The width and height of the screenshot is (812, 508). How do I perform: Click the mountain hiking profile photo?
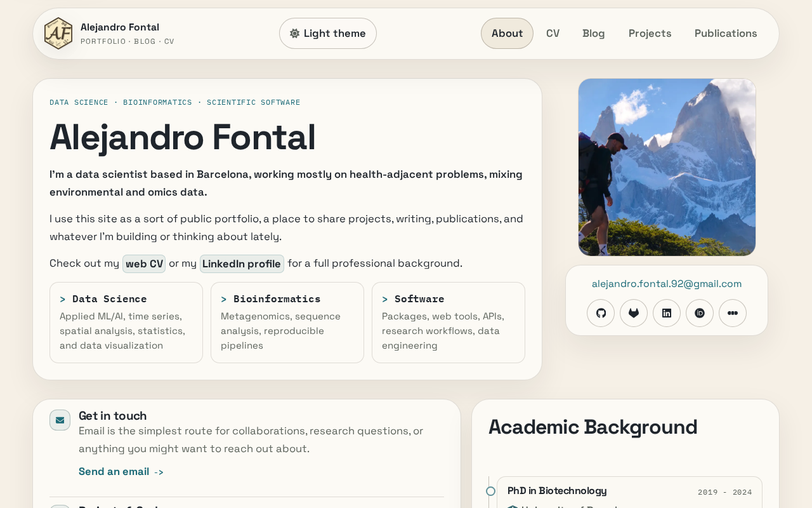tap(667, 167)
